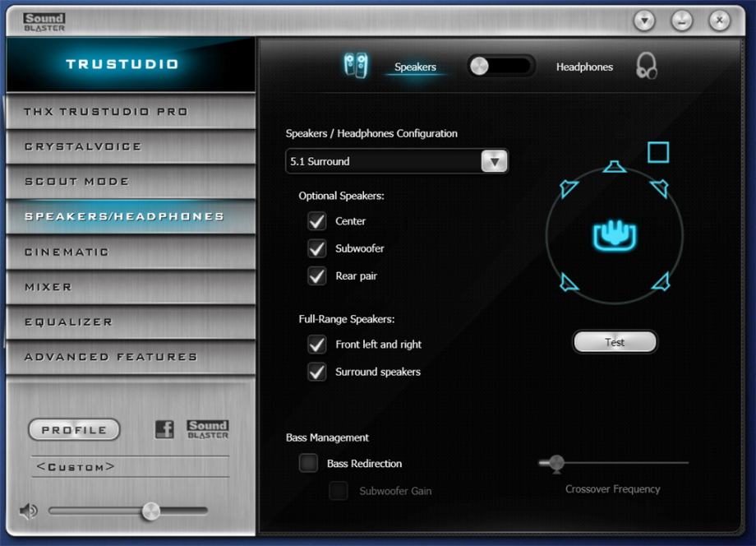Switch output from Speakers to Headphones
This screenshot has height=546, width=756.
(x=501, y=67)
